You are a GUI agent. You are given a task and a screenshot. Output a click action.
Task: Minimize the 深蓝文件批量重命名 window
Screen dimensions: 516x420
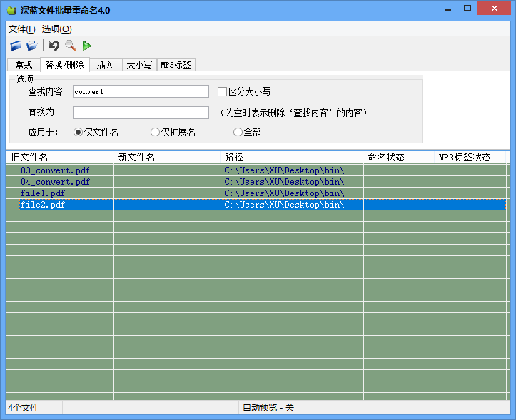tap(448, 9)
